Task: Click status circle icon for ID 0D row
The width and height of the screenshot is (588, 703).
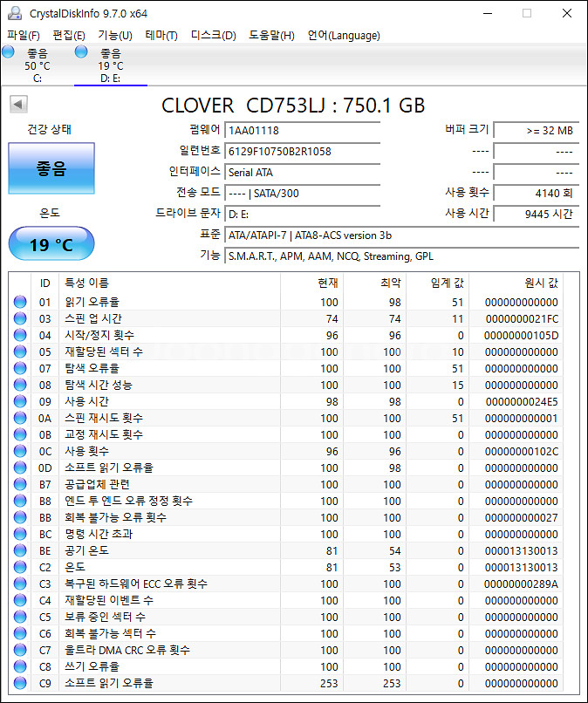Action: pos(20,468)
